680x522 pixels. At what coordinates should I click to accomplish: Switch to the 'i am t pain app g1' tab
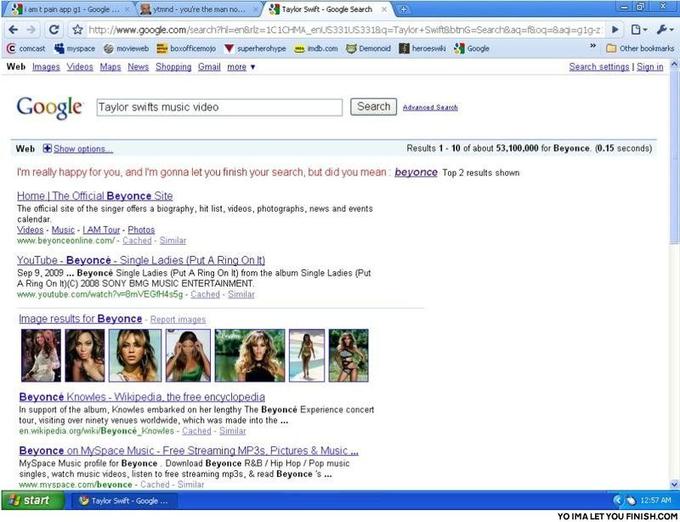coord(67,9)
